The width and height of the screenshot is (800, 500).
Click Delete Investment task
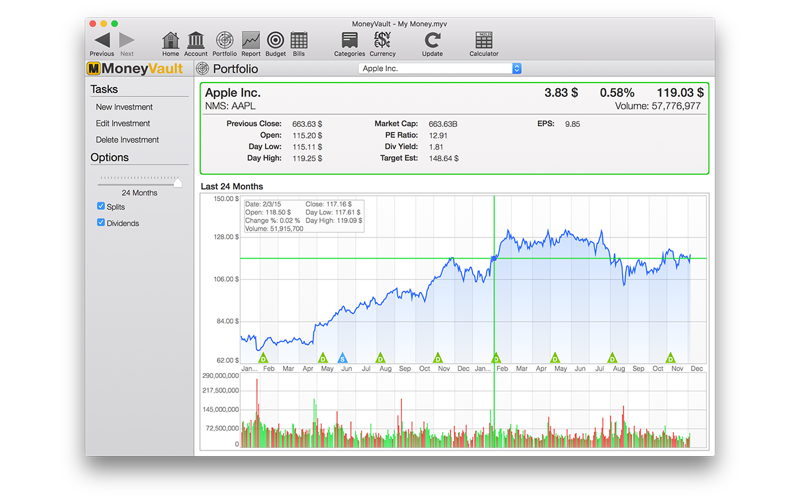127,140
